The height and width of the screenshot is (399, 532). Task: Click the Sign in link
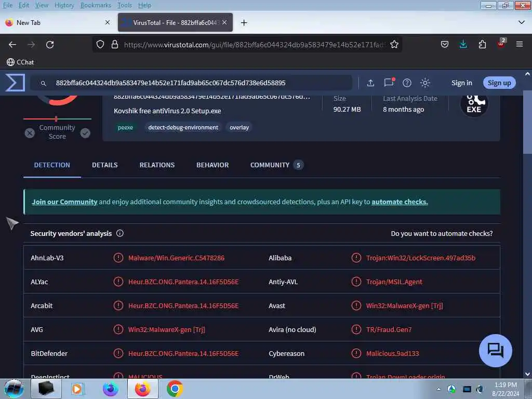point(461,83)
